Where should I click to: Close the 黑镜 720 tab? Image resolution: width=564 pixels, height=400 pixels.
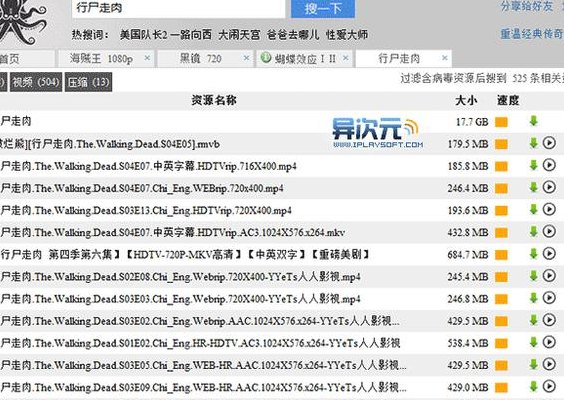(x=246, y=58)
